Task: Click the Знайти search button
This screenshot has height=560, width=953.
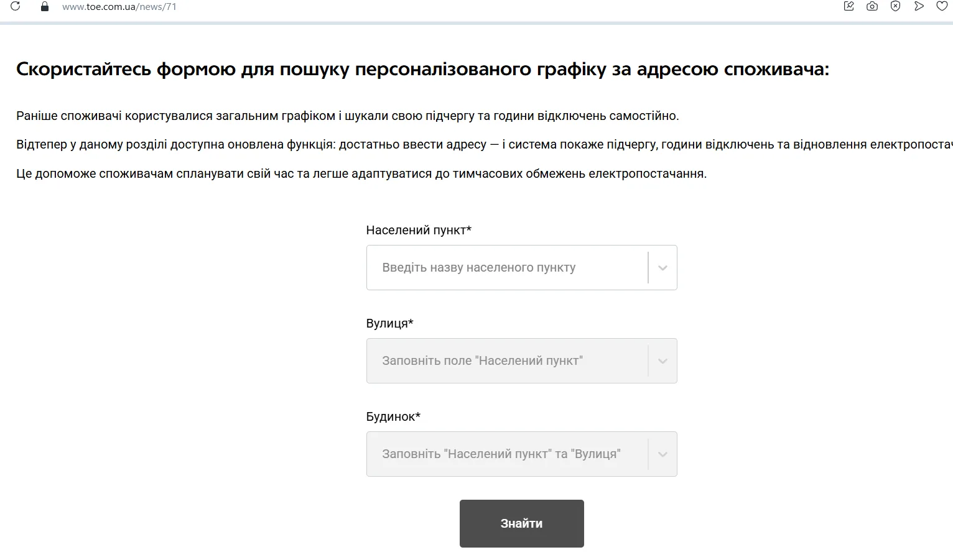Action: pyautogui.click(x=521, y=523)
